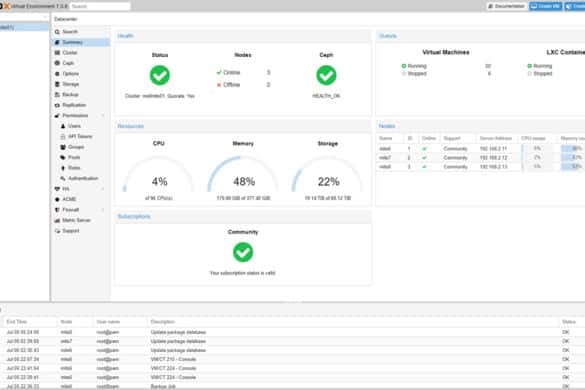Focus the top Search field

coord(100,6)
